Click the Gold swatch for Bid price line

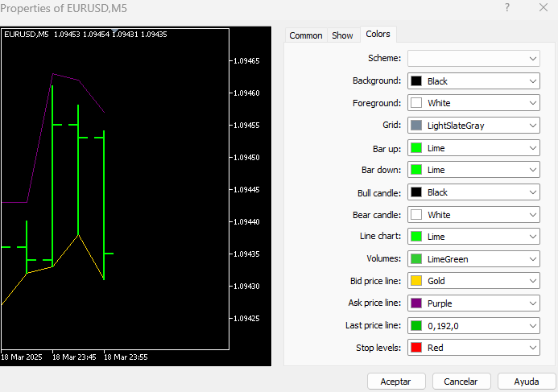[x=416, y=281]
